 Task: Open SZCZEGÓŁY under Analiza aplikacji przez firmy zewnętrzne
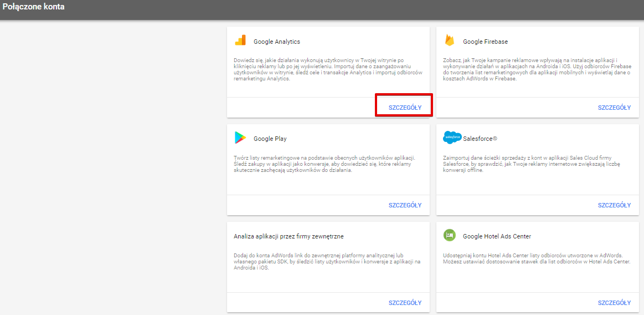pyautogui.click(x=405, y=303)
